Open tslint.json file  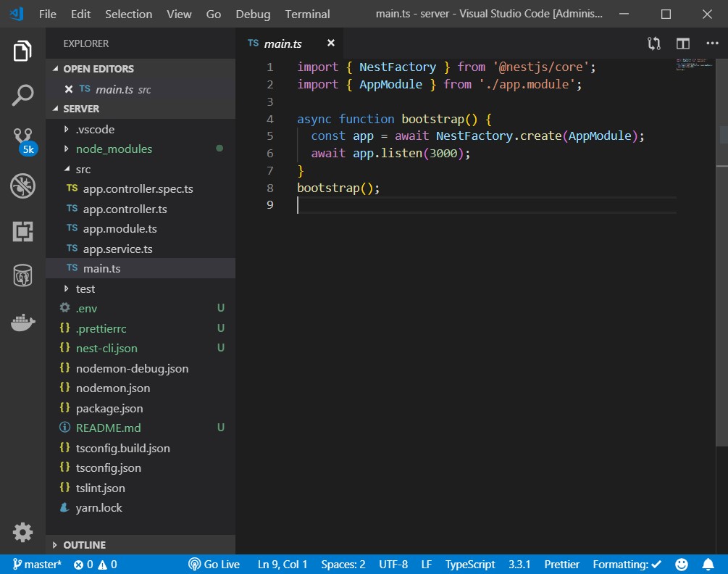pyautogui.click(x=141, y=488)
